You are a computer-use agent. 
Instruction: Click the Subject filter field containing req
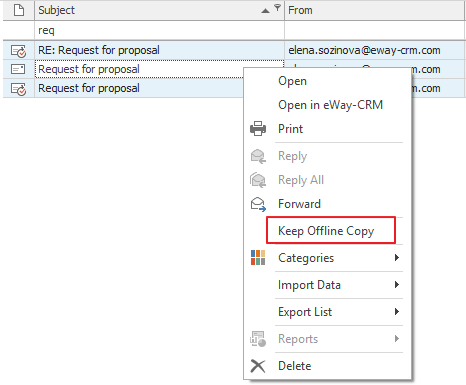point(159,30)
